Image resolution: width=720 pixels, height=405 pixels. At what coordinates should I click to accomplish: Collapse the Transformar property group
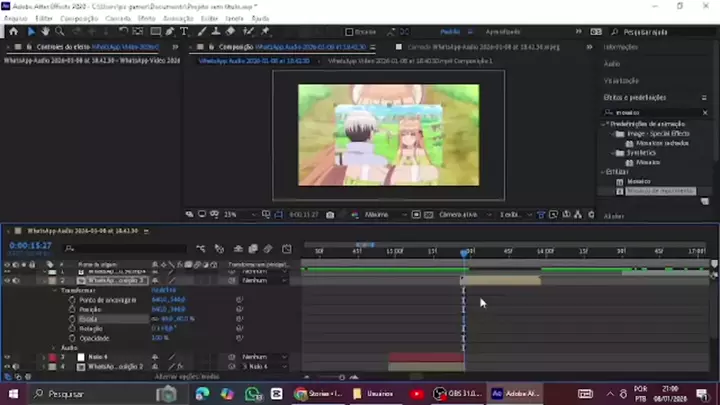[x=53, y=290]
